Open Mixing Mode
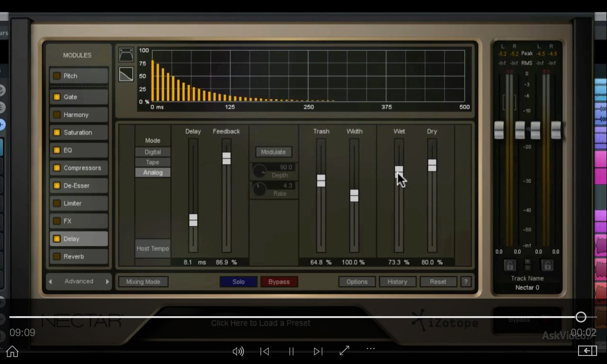This screenshot has height=364, width=607. tap(143, 282)
